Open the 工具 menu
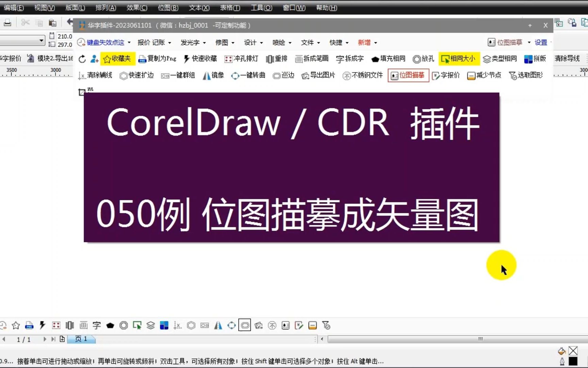This screenshot has width=588, height=368. coord(261,7)
